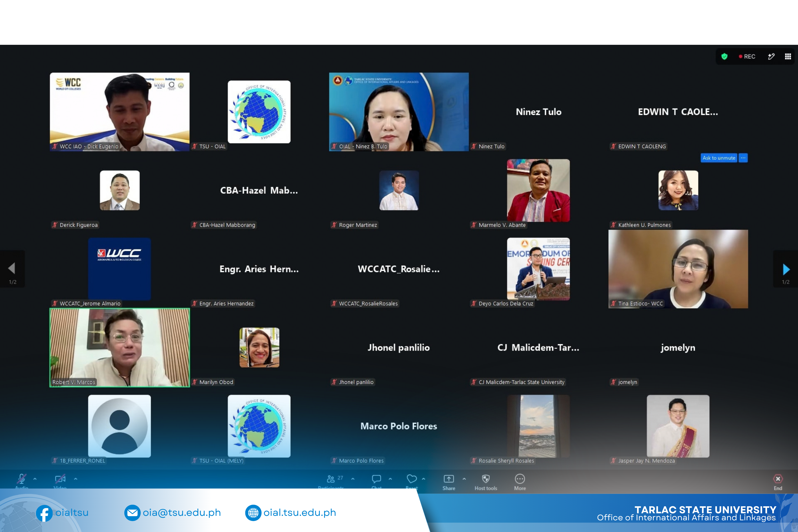Expand the Share options caret
798x532 pixels.
tap(464, 479)
